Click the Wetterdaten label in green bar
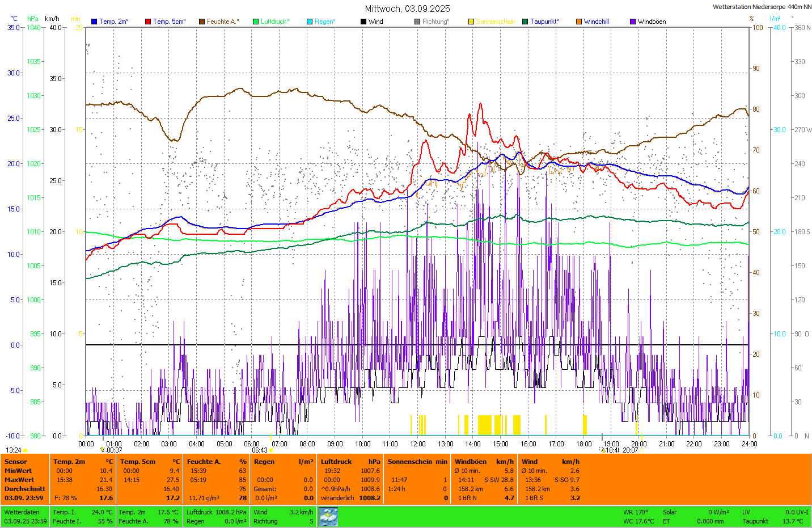 click(x=22, y=512)
